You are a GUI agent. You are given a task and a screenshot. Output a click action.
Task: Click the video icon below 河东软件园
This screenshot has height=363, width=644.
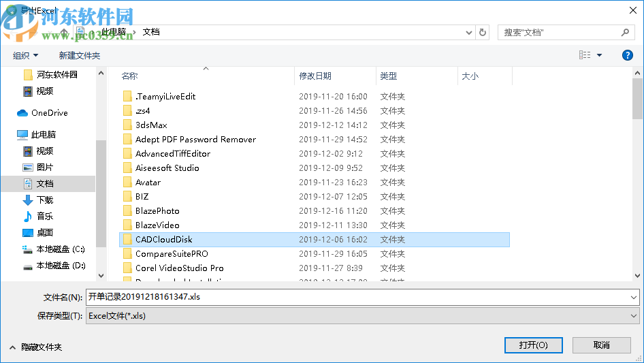coord(27,91)
